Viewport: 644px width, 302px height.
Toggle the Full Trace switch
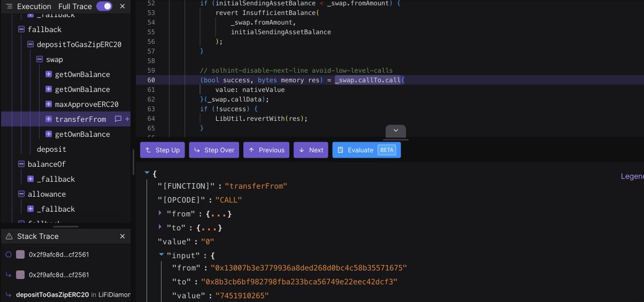tap(104, 6)
